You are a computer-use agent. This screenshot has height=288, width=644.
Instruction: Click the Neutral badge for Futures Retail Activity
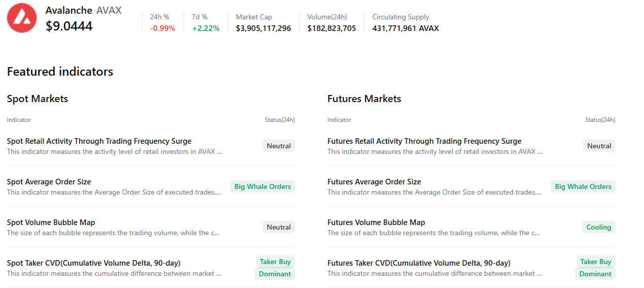pos(599,146)
